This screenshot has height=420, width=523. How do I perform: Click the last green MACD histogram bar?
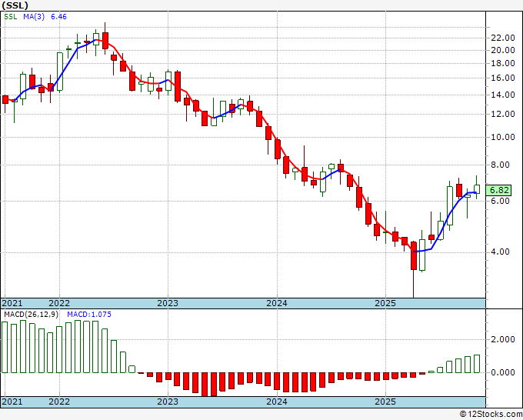click(477, 364)
